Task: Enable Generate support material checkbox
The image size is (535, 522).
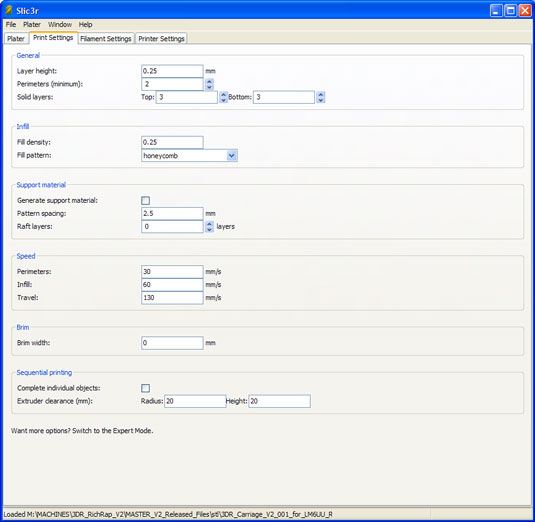Action: (145, 201)
